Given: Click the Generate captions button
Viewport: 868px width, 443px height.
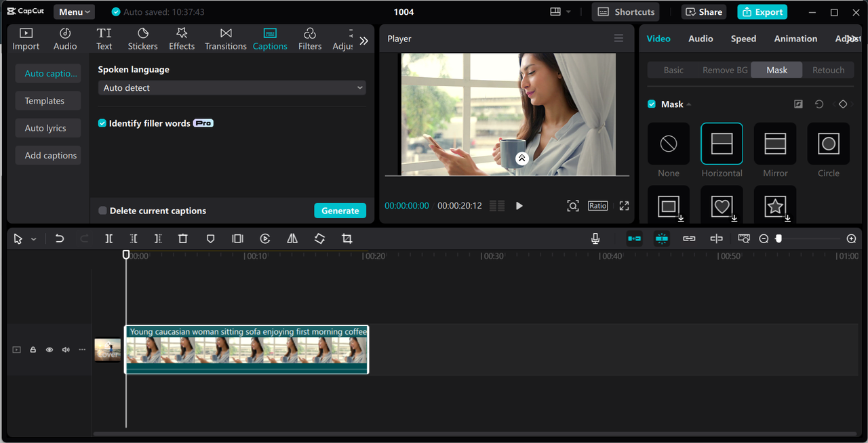Looking at the screenshot, I should click(340, 211).
